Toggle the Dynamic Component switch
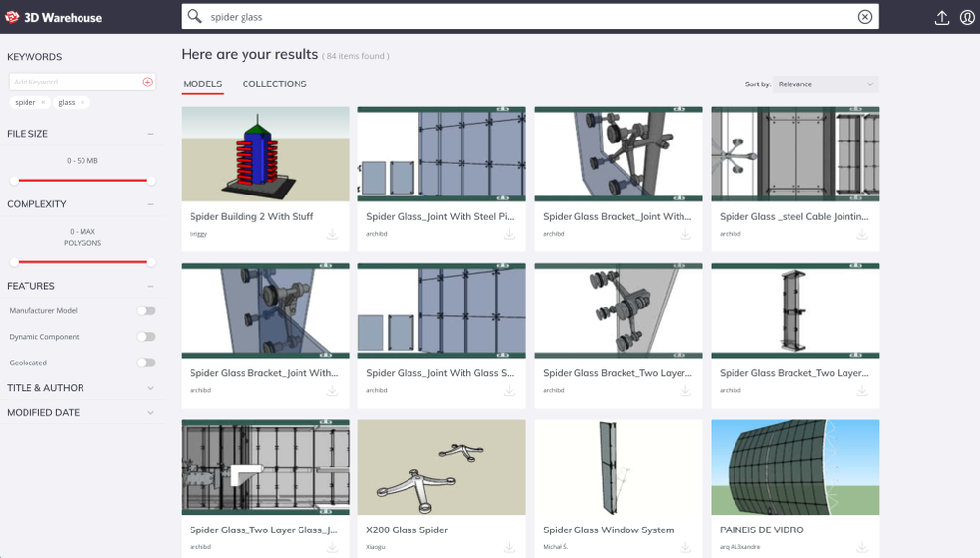This screenshot has height=558, width=980. (x=146, y=337)
